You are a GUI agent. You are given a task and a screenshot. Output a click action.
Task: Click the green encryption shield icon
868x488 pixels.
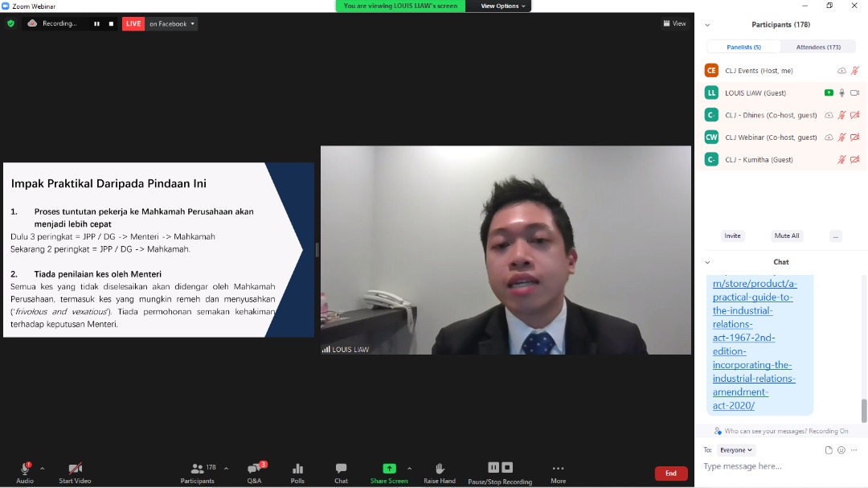10,23
